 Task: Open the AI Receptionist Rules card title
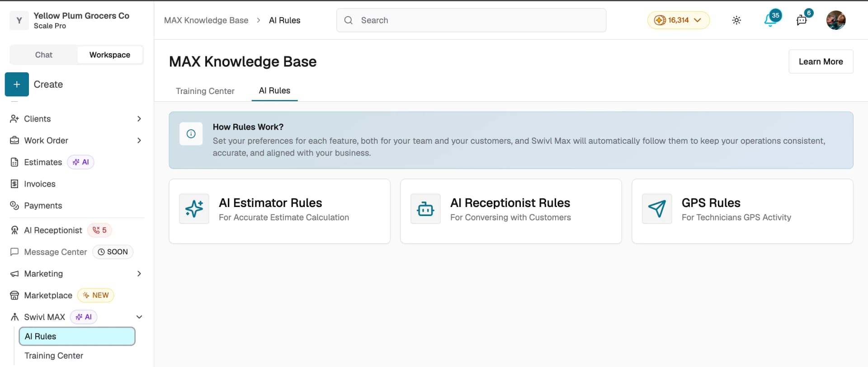point(510,203)
